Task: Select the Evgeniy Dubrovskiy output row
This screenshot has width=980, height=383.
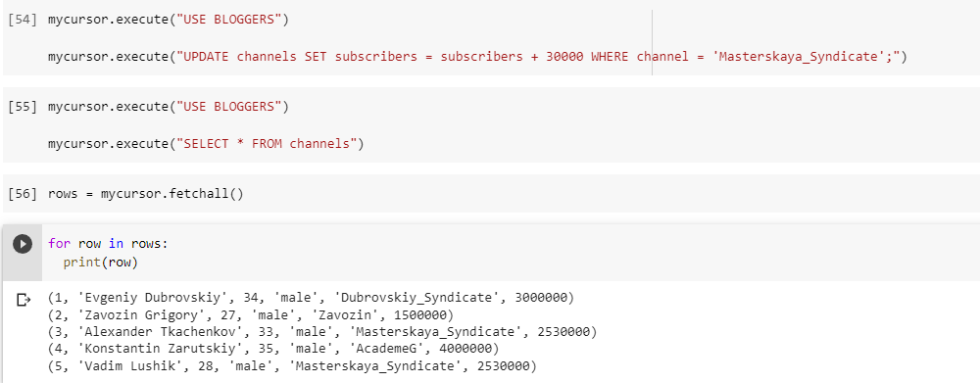Action: coord(311,298)
